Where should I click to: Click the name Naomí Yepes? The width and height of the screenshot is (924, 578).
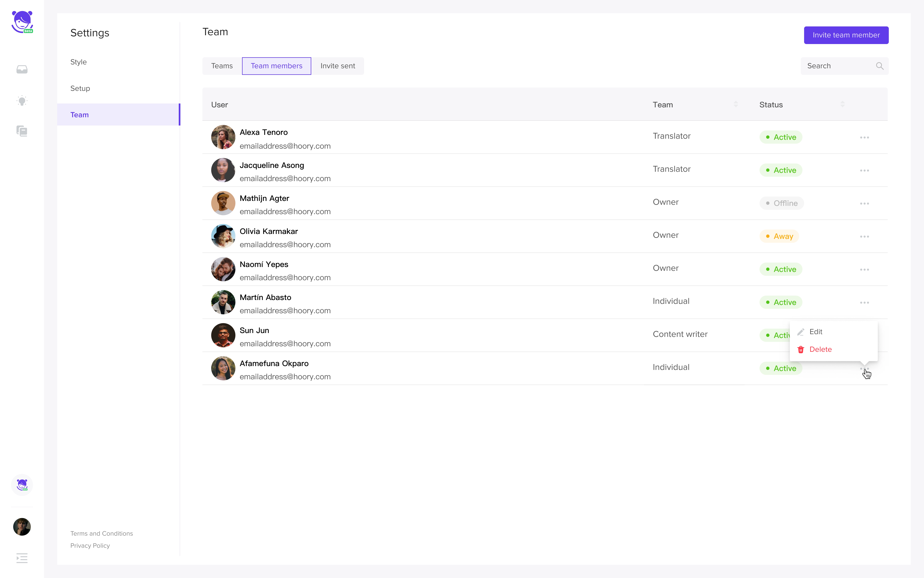click(x=264, y=265)
